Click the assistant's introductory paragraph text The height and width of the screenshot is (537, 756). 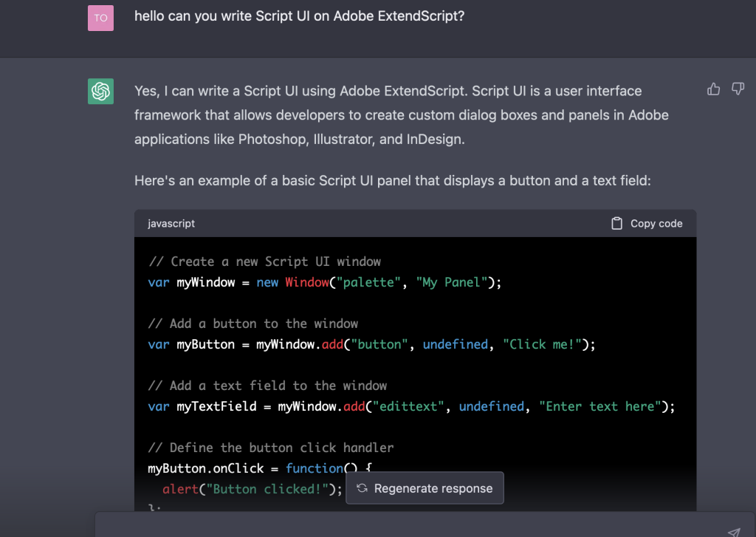pyautogui.click(x=399, y=115)
